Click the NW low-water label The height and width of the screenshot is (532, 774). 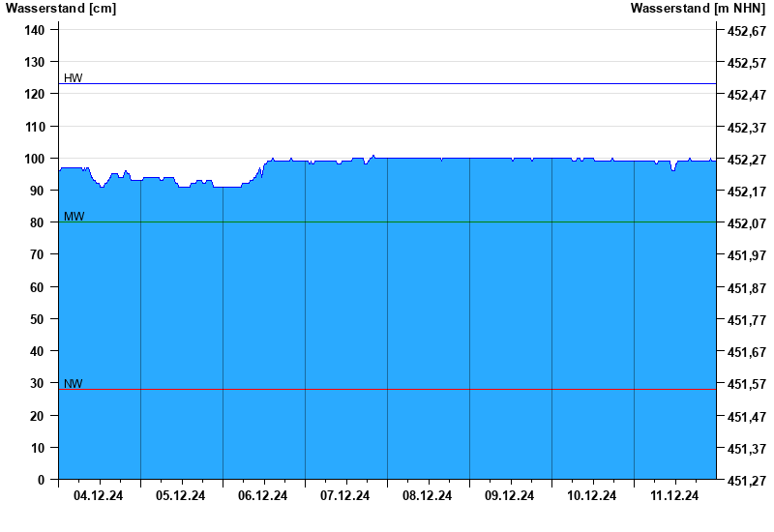(74, 383)
